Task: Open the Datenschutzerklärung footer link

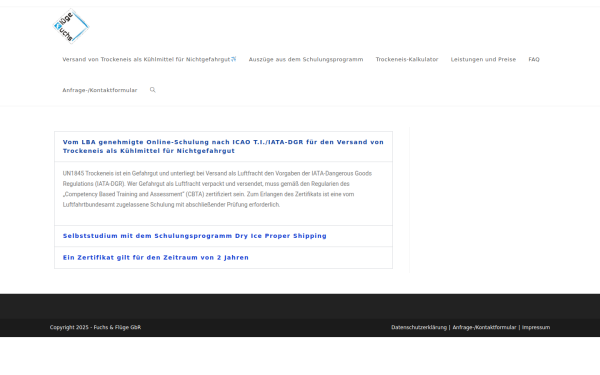Action: [x=419, y=327]
